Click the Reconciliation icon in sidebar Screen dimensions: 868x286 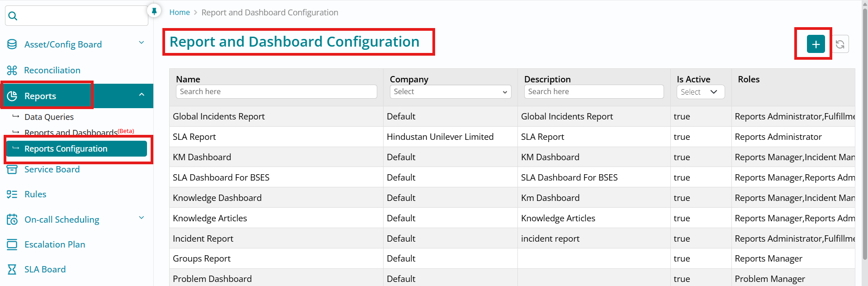[12, 70]
